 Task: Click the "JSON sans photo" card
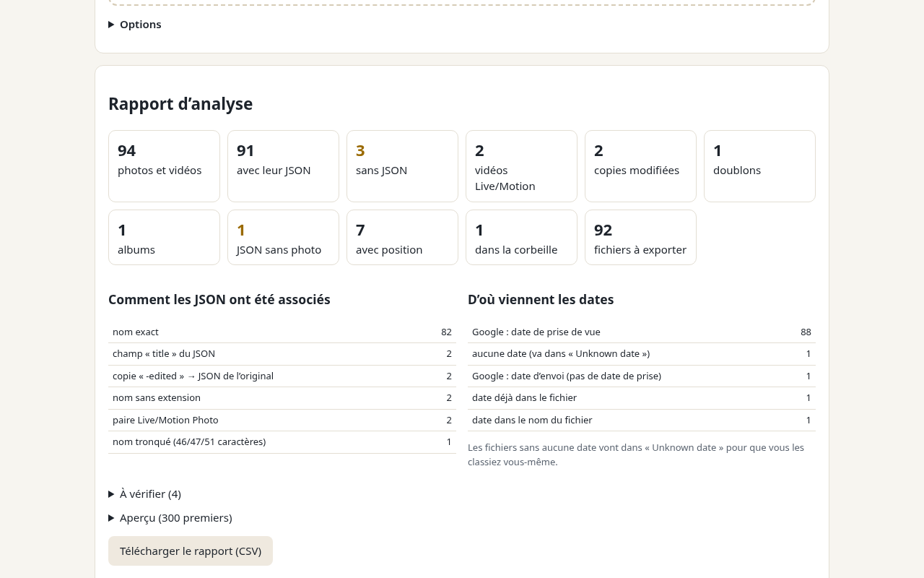(x=283, y=238)
